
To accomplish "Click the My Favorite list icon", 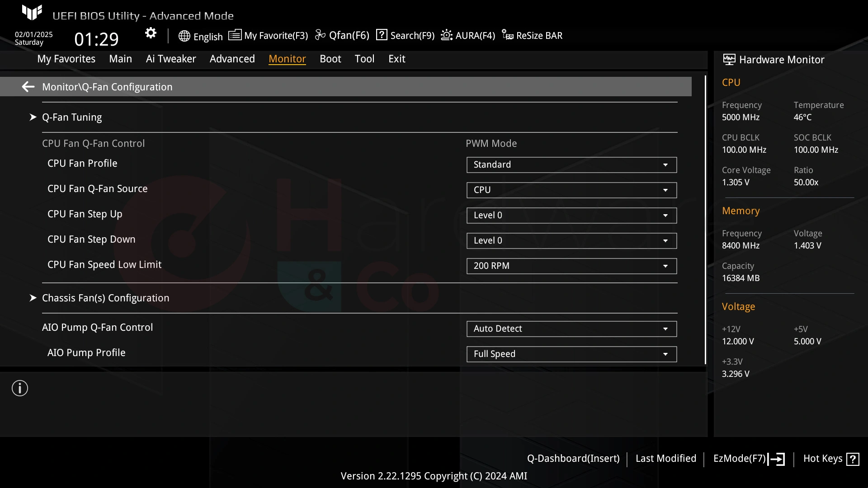I will click(235, 35).
